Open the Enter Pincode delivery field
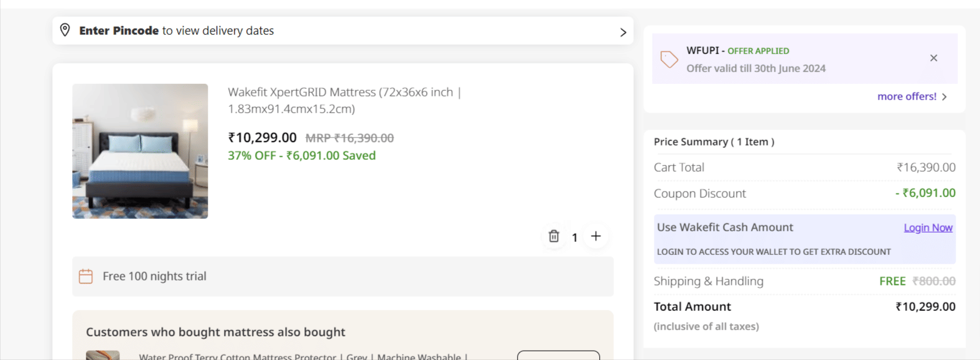This screenshot has height=360, width=980. pos(176,30)
